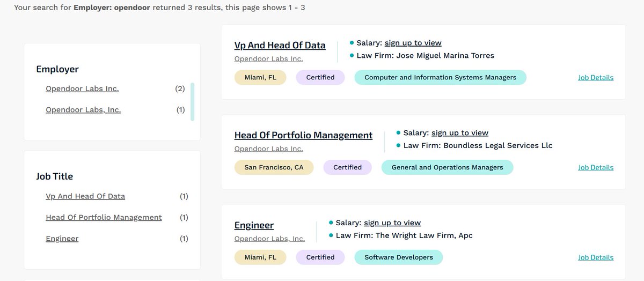Click Certified tag on Head Of Portfolio Management
Image resolution: width=644 pixels, height=281 pixels.
click(347, 167)
